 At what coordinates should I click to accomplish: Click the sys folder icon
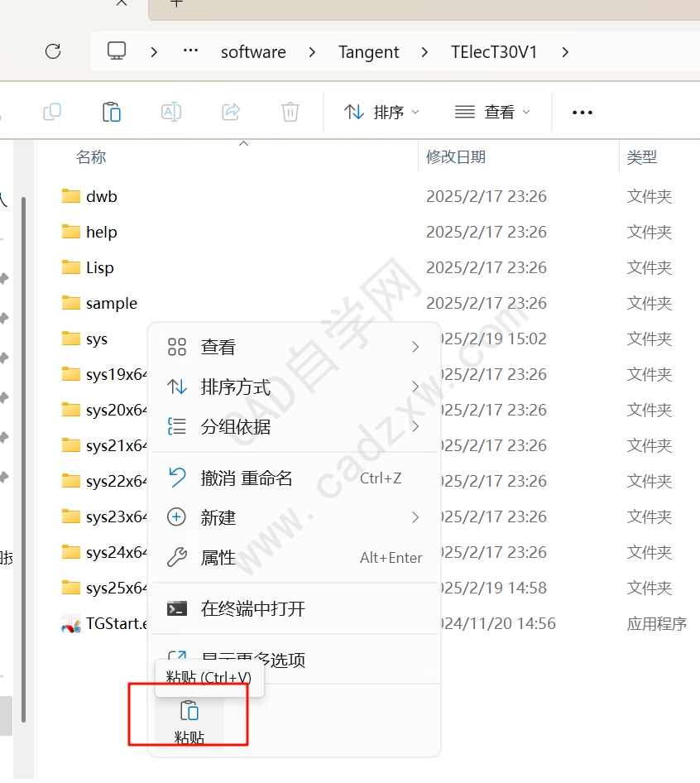71,339
